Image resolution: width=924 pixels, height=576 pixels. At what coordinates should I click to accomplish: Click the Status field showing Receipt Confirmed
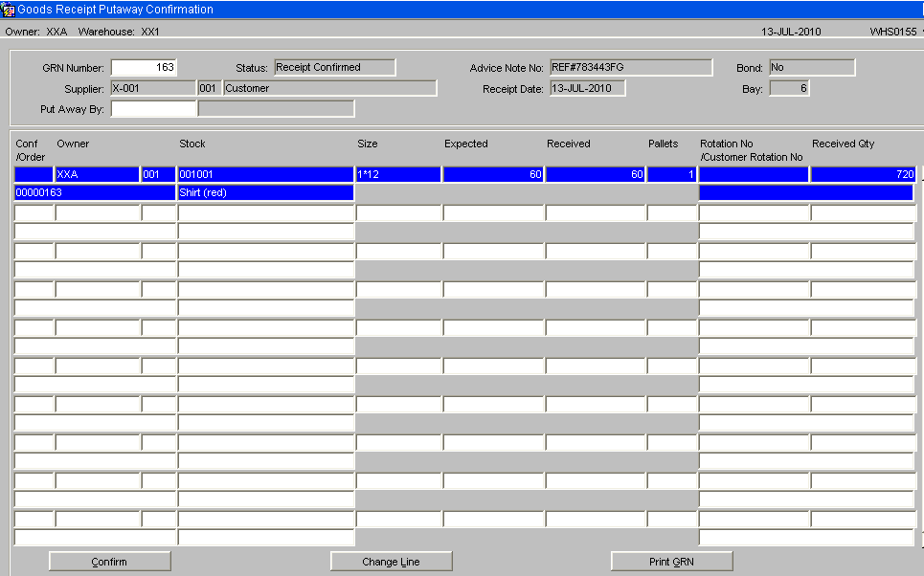335,67
